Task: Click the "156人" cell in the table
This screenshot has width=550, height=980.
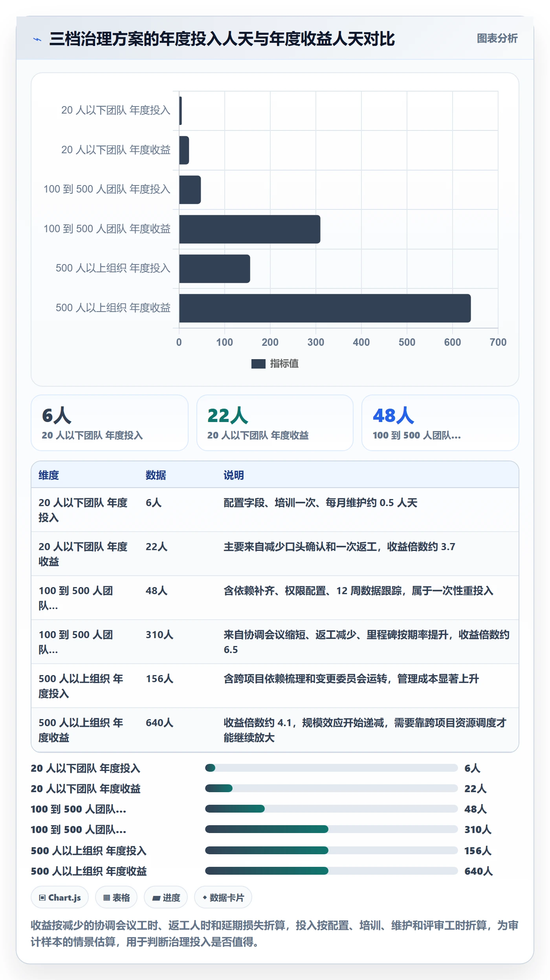Action: (x=159, y=679)
